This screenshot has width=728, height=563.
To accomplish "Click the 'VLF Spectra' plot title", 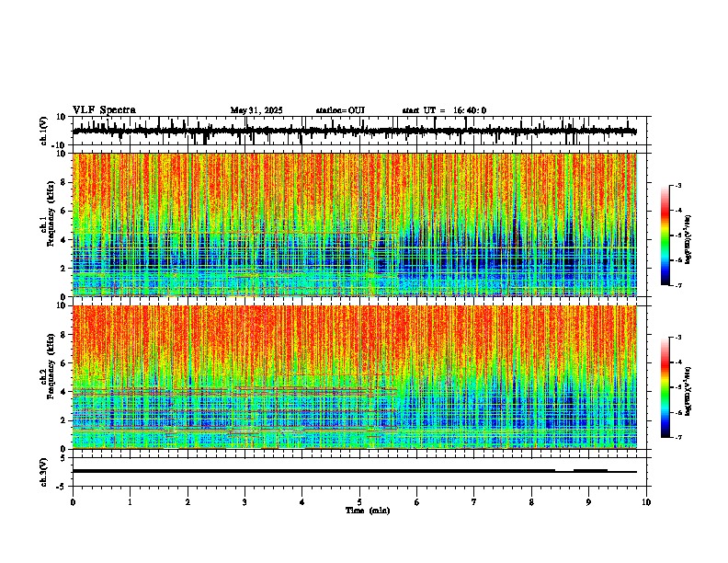I will (x=104, y=110).
